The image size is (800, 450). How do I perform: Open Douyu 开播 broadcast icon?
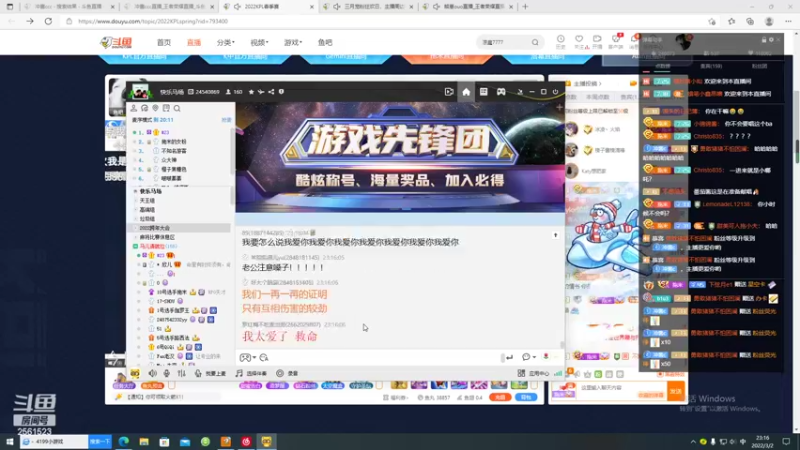point(597,41)
